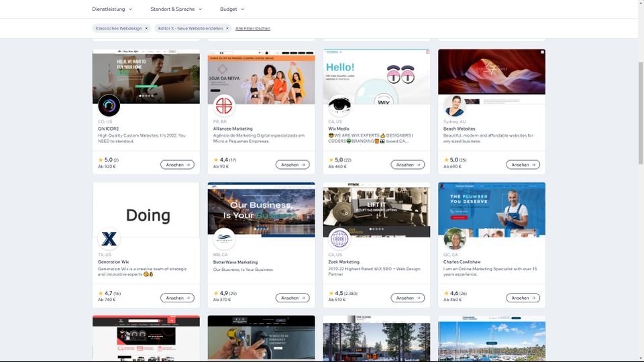The height and width of the screenshot is (362, 644).
Task: Click the GIVICORE circular logo avatar
Action: click(x=109, y=106)
